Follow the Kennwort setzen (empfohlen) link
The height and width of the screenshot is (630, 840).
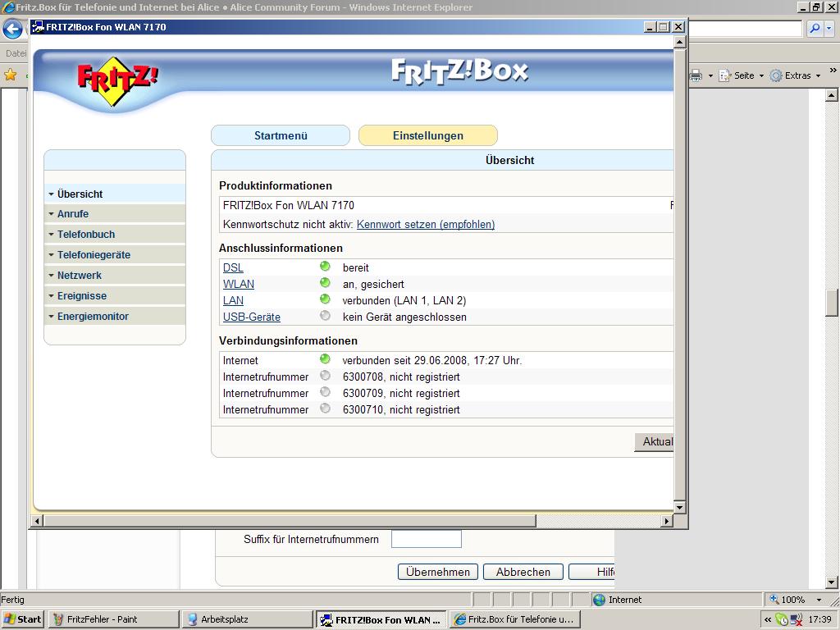click(x=425, y=224)
